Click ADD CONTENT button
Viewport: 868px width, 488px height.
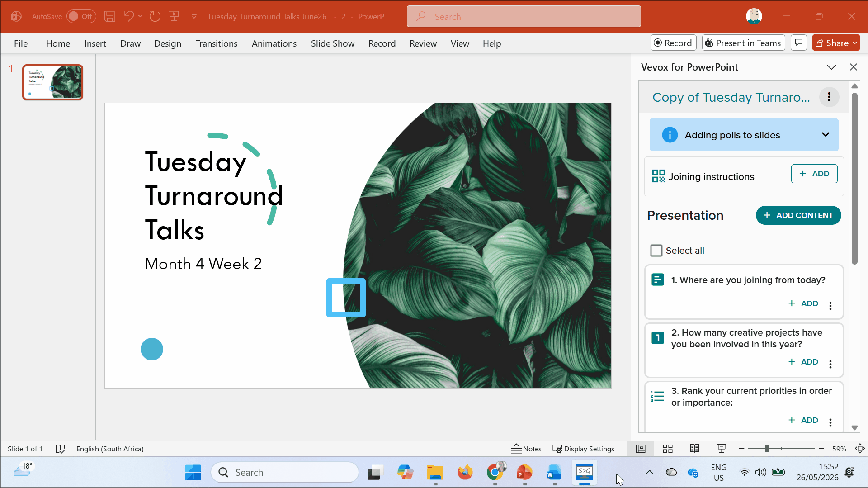pos(798,215)
